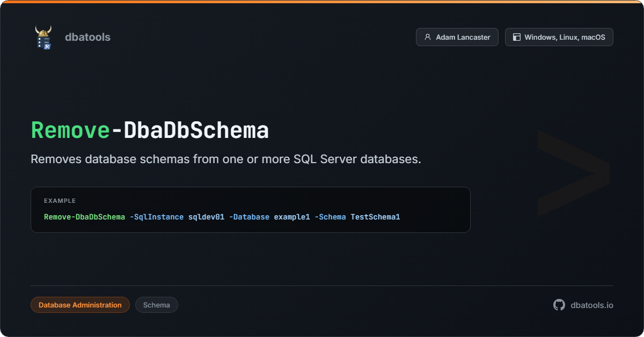The height and width of the screenshot is (337, 644).
Task: Click the -Database parameter in example
Action: point(249,217)
